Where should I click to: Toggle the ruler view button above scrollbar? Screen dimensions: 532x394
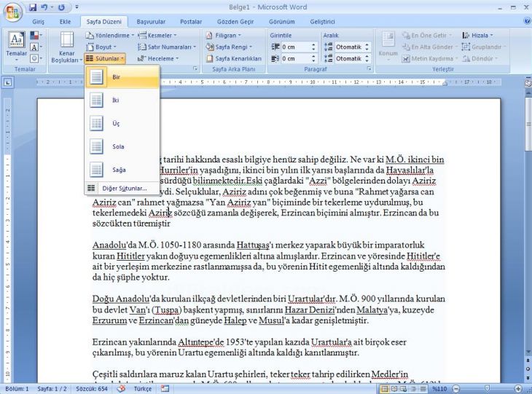[528, 82]
